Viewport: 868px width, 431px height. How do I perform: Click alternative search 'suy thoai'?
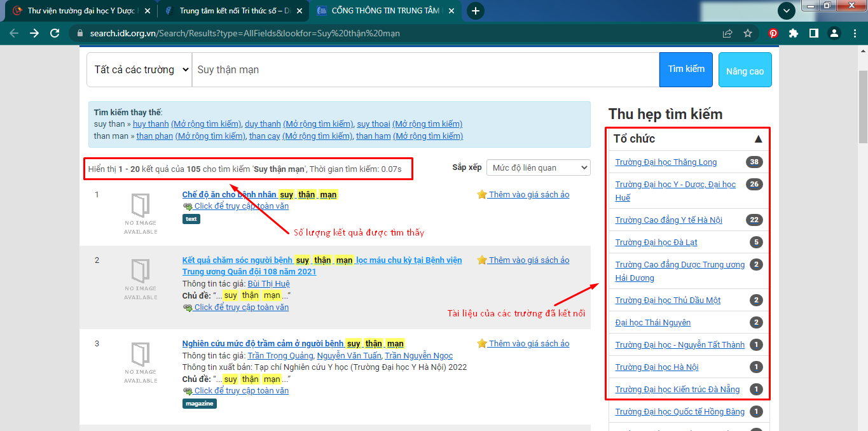coord(373,124)
